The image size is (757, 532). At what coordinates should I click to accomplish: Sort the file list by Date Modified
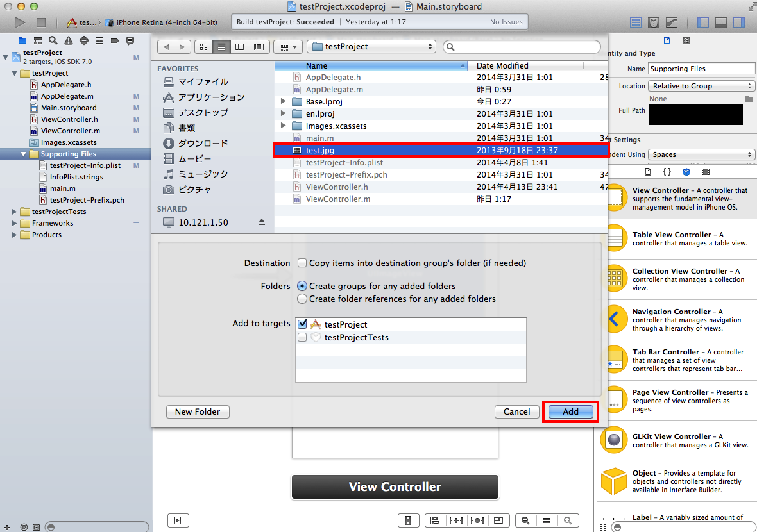[x=525, y=65]
